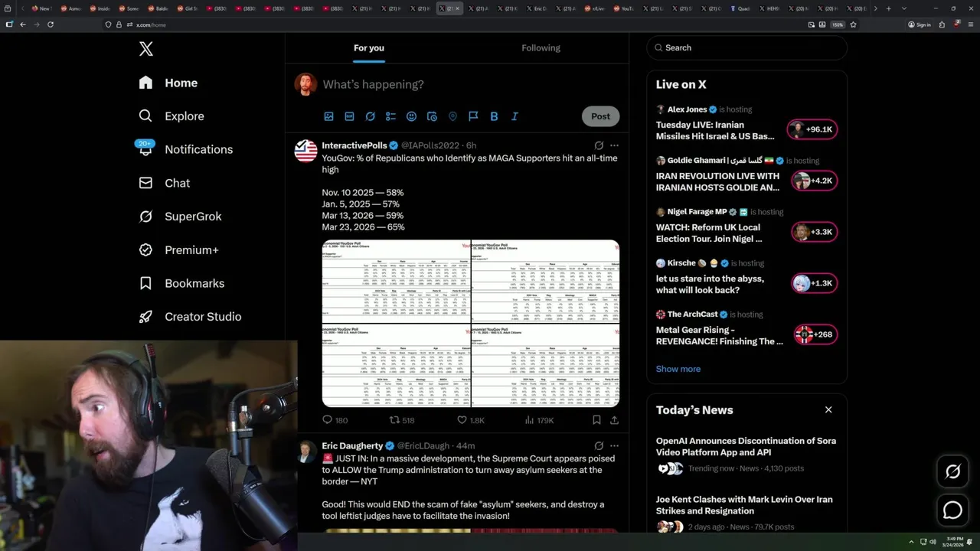Add a GIF to the post
The image size is (980, 551).
coord(349,116)
